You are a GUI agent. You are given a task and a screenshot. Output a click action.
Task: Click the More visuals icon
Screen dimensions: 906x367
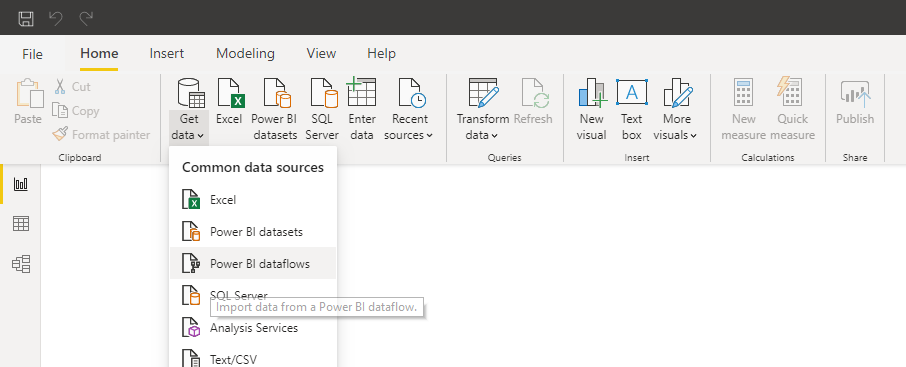(x=678, y=92)
